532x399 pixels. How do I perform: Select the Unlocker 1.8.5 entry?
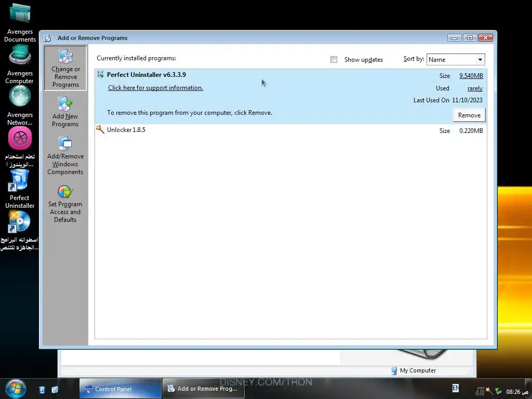click(291, 129)
